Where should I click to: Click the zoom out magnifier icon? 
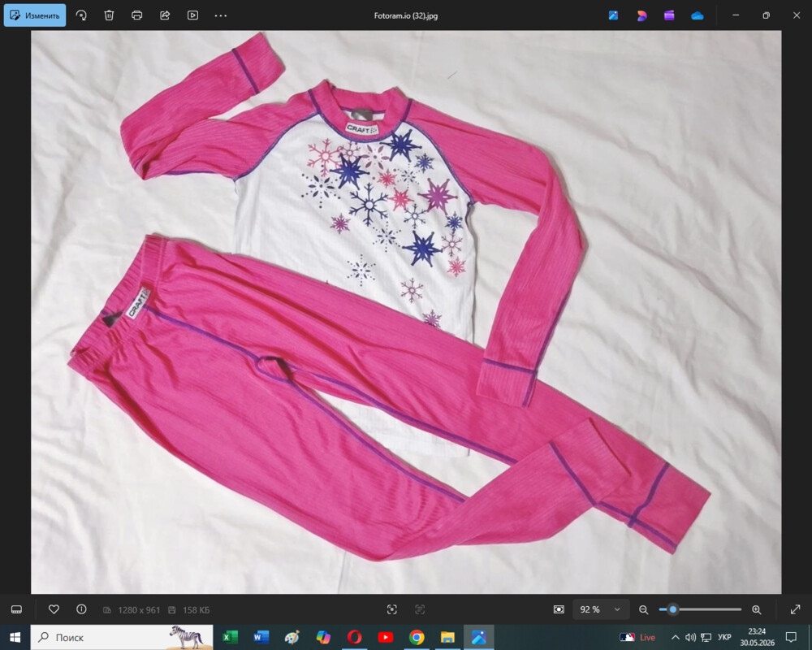coord(643,609)
